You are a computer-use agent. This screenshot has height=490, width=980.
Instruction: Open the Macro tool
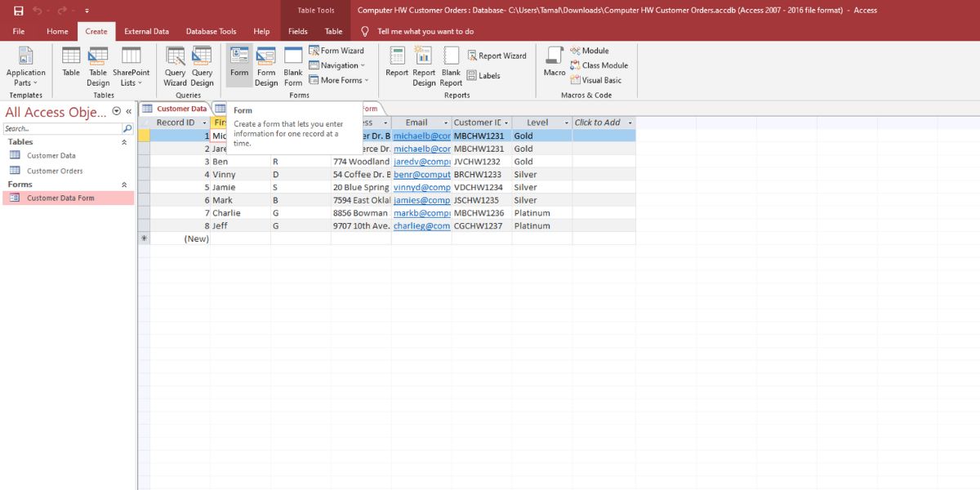555,62
